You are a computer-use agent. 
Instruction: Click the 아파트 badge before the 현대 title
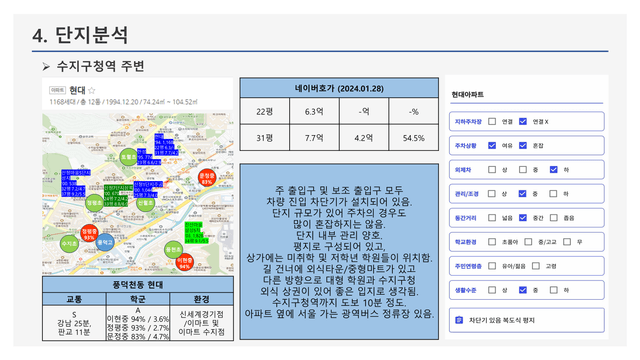[57, 90]
